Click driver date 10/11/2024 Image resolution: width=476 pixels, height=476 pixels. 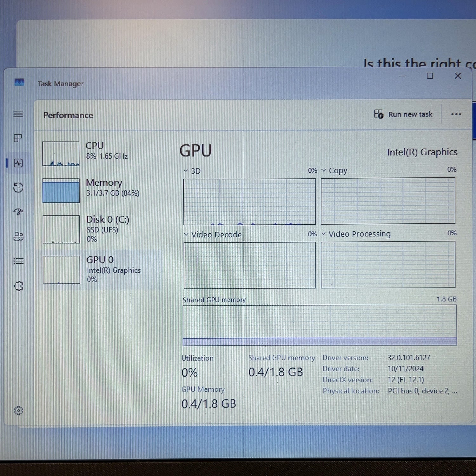tap(406, 369)
